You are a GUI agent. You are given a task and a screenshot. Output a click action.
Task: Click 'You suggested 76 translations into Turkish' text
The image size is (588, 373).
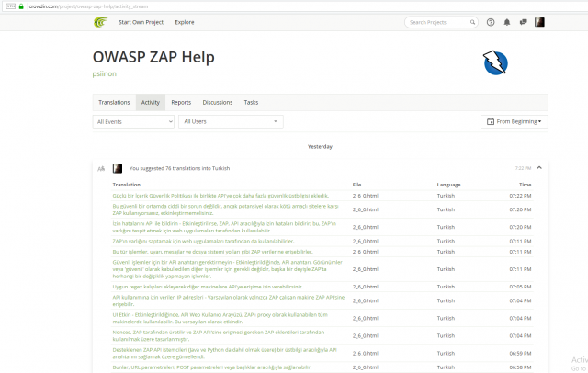[x=180, y=168]
